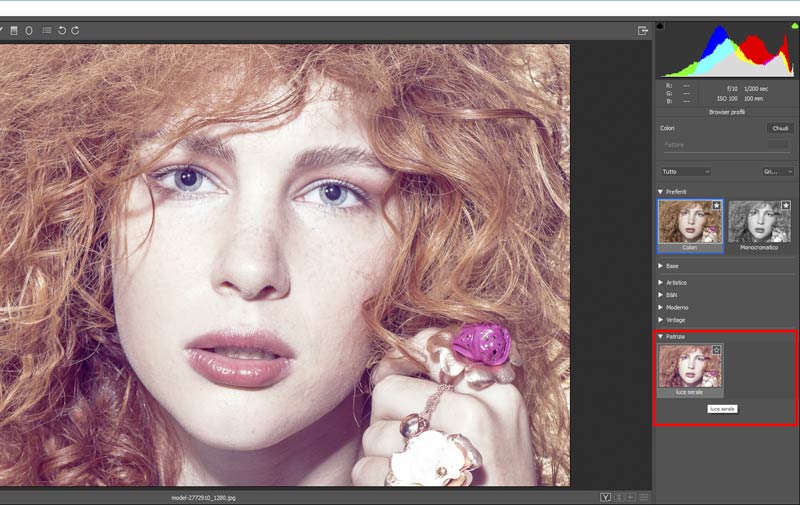Expand the Artistico profile group
Screen dimensions: 800x505
coord(660,282)
